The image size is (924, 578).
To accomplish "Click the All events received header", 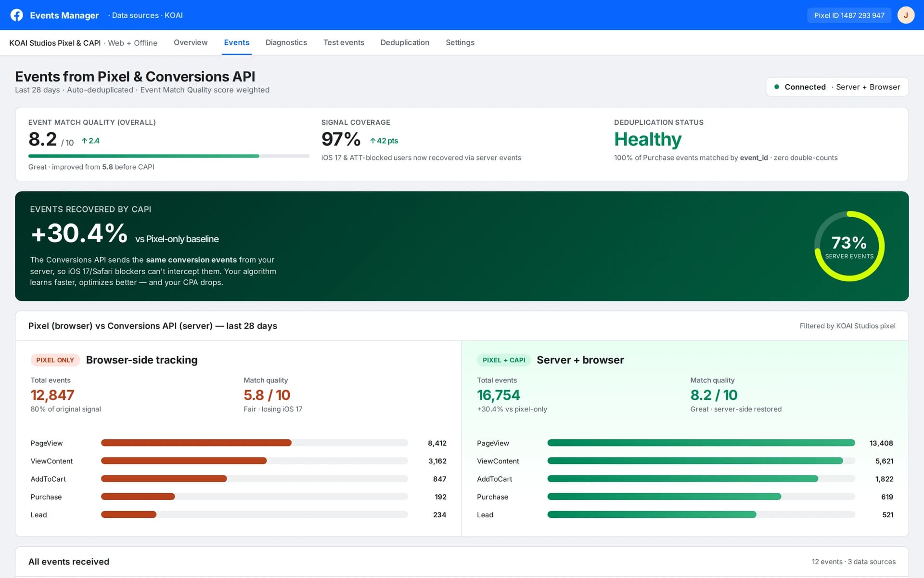I will [x=69, y=562].
